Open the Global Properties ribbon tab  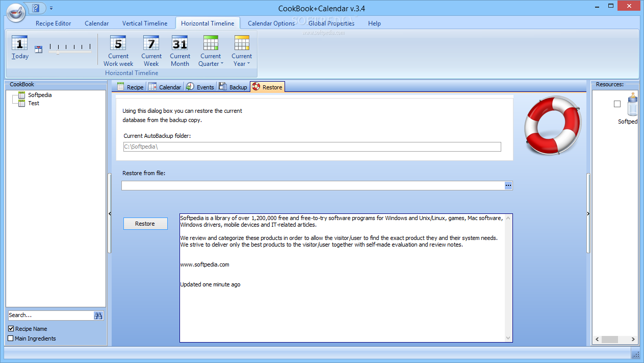(x=331, y=23)
